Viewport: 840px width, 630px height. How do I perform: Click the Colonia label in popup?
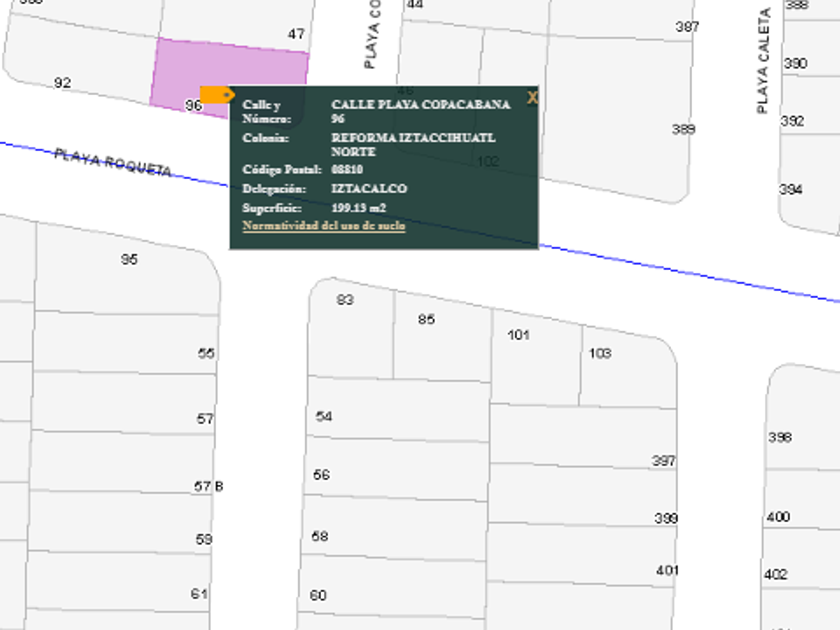(x=265, y=138)
